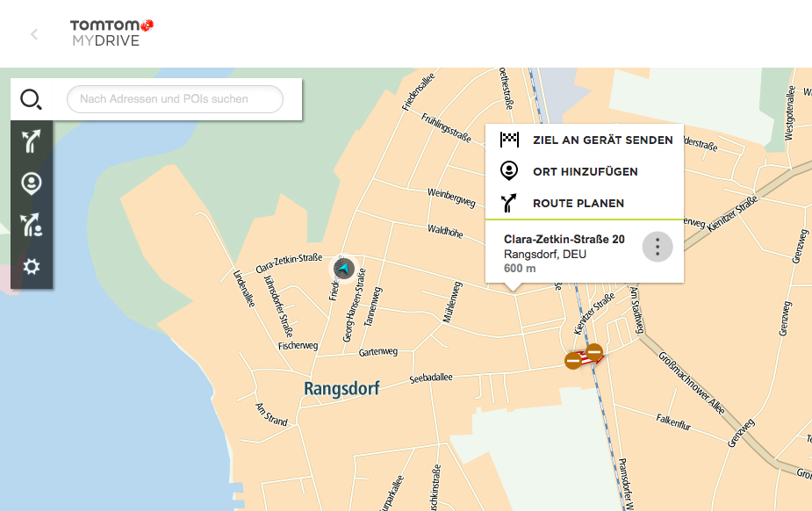Viewport: 812px width, 511px height.
Task: Click the Rangsdorf town label
Action: 341,388
